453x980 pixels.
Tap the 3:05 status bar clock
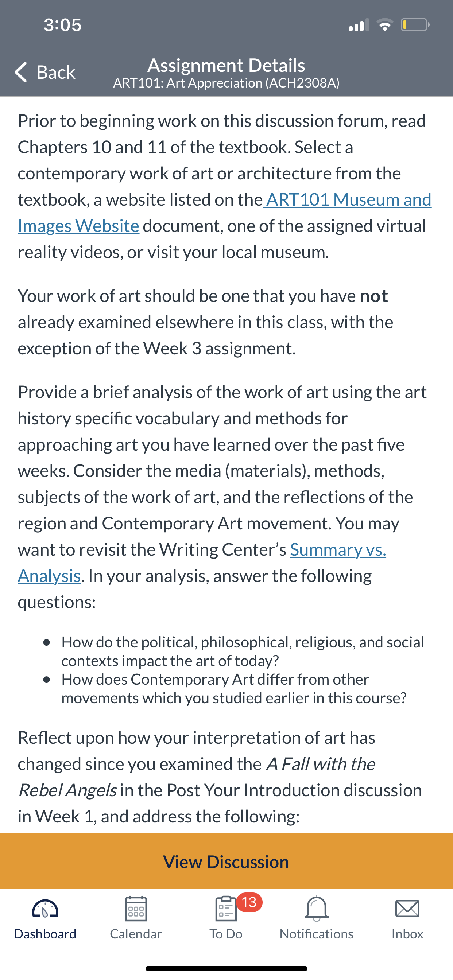[63, 25]
